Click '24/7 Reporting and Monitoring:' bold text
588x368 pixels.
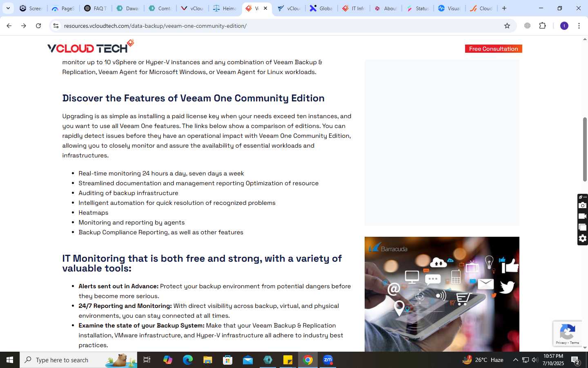(x=125, y=306)
